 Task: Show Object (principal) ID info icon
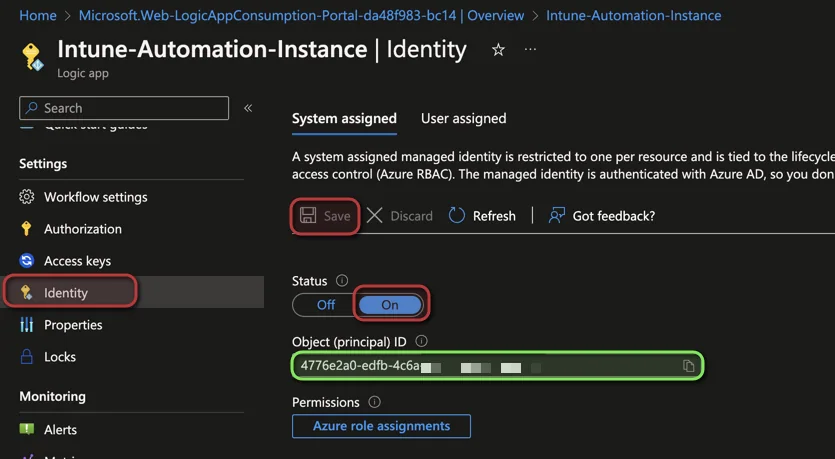click(x=421, y=341)
